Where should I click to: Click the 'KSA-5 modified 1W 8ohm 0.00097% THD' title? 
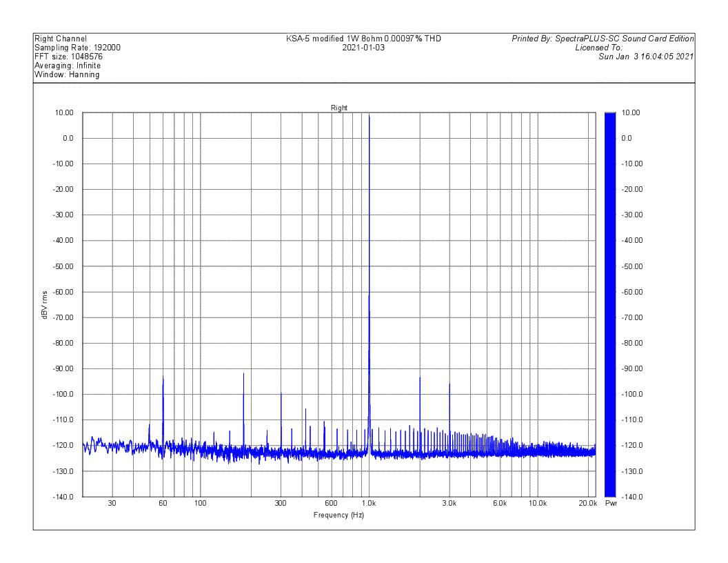[x=363, y=39]
